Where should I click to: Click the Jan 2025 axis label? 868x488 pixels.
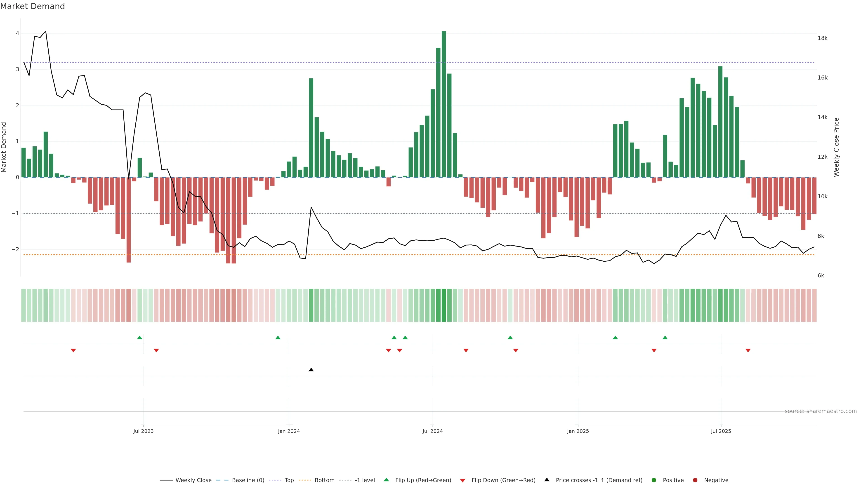click(578, 431)
